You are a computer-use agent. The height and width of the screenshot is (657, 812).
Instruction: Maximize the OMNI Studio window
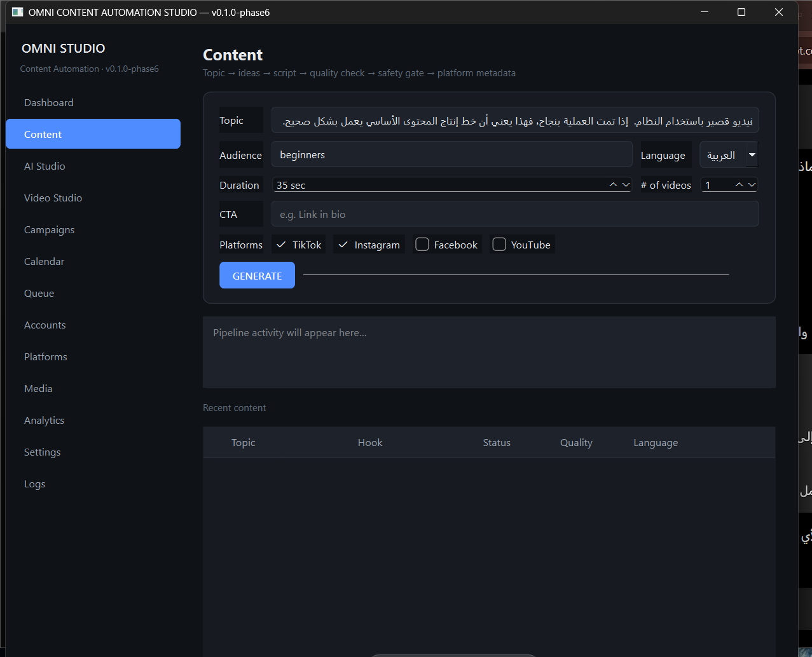(x=741, y=12)
